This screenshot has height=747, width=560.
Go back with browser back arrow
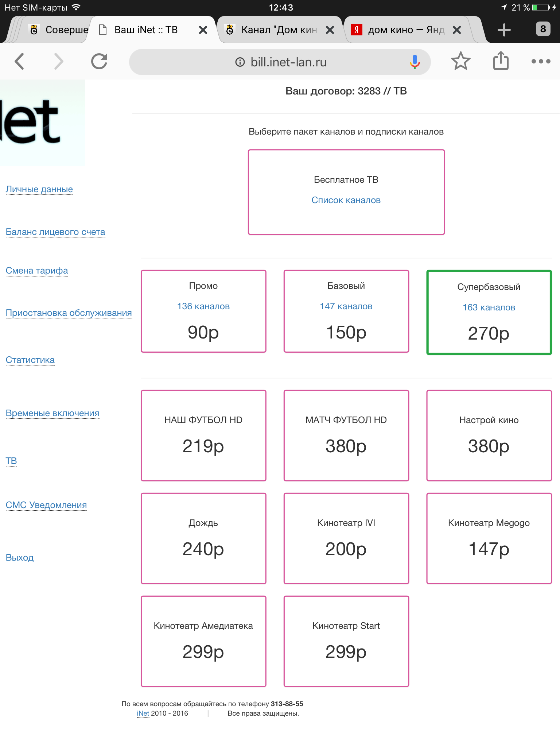click(19, 61)
